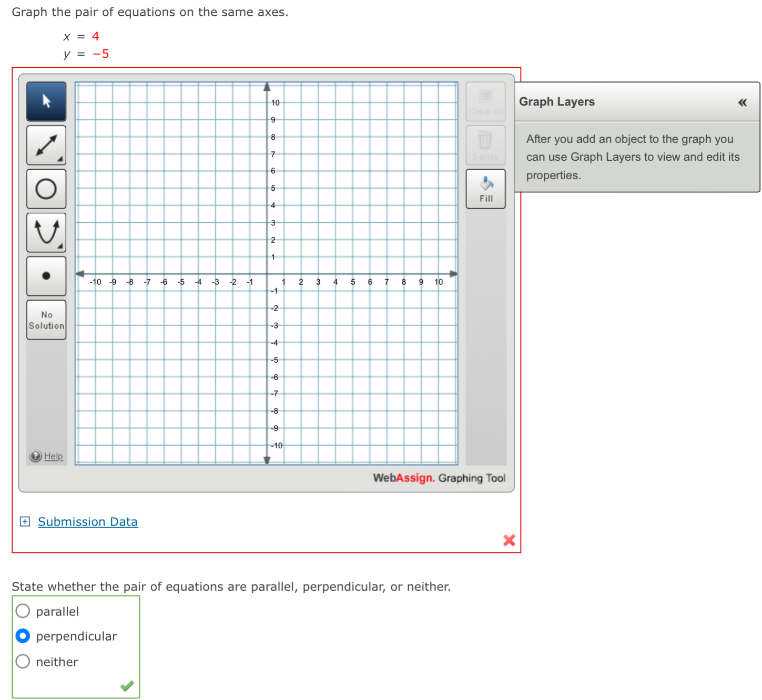Click the Fill paint bucket tool
The width and height of the screenshot is (762, 700).
485,188
